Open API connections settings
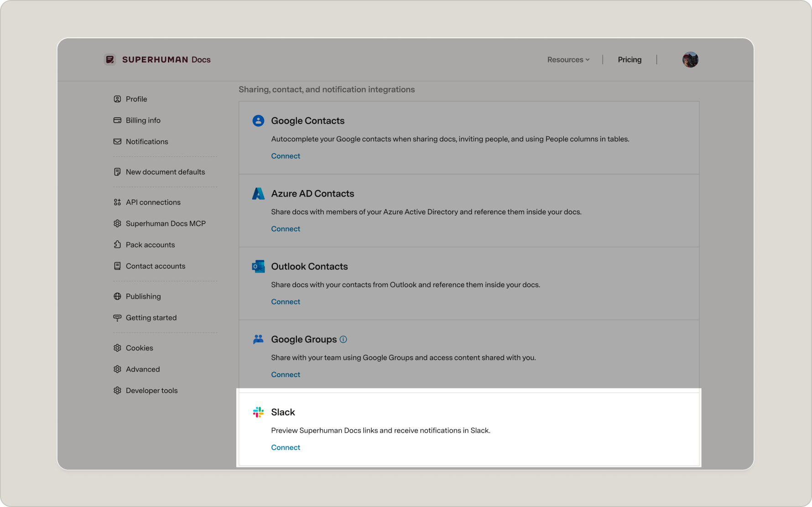Screen dimensions: 812x507 point(153,202)
